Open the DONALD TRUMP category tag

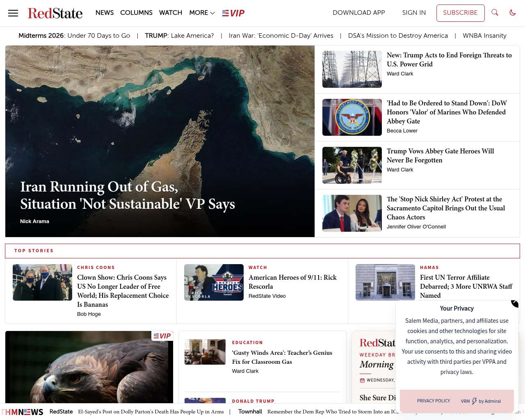pyautogui.click(x=253, y=401)
